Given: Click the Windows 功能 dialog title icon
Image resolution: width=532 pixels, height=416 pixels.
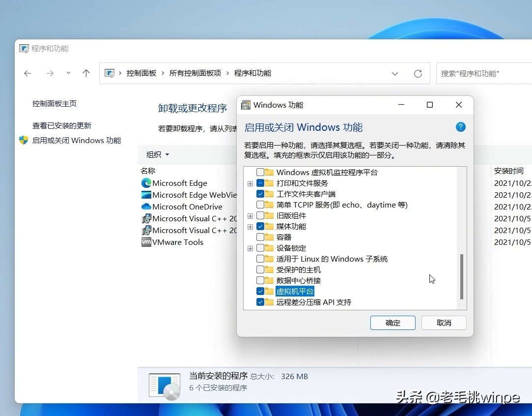Looking at the screenshot, I should click(x=246, y=105).
